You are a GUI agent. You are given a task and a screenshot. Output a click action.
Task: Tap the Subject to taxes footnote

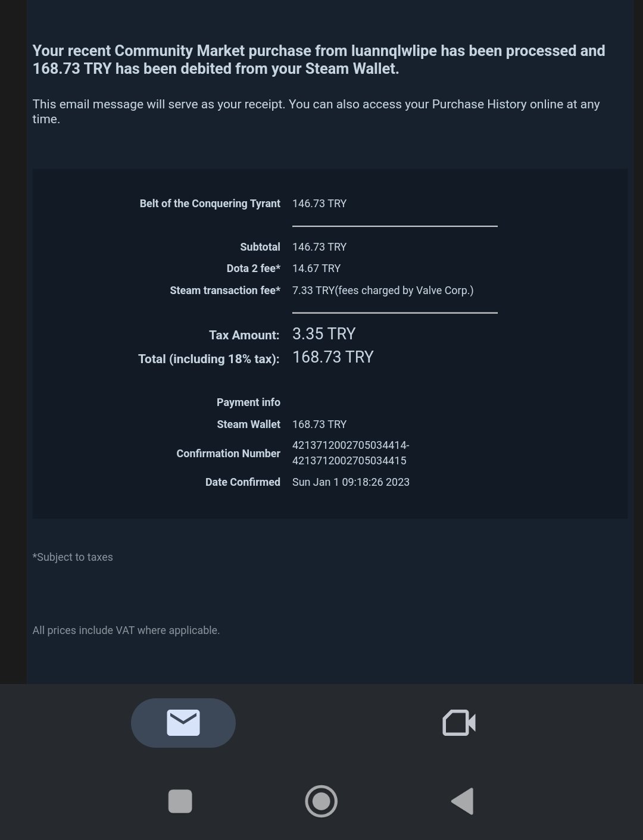tap(73, 557)
